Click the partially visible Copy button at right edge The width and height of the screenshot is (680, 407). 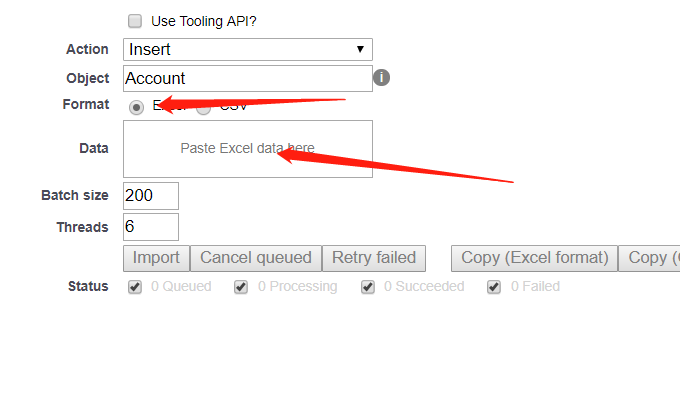point(649,258)
